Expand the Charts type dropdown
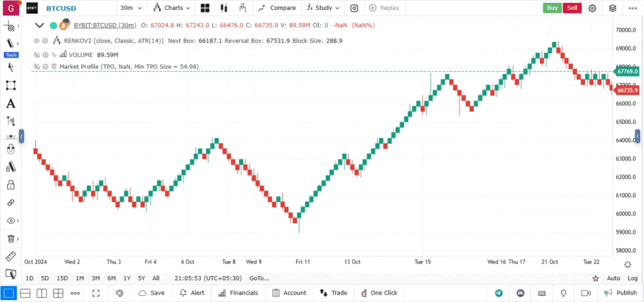 tap(169, 8)
